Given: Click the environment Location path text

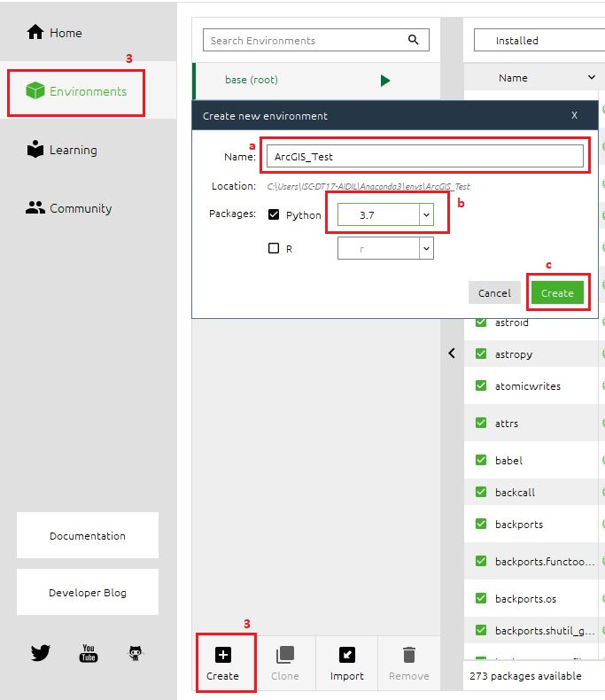Looking at the screenshot, I should (368, 186).
